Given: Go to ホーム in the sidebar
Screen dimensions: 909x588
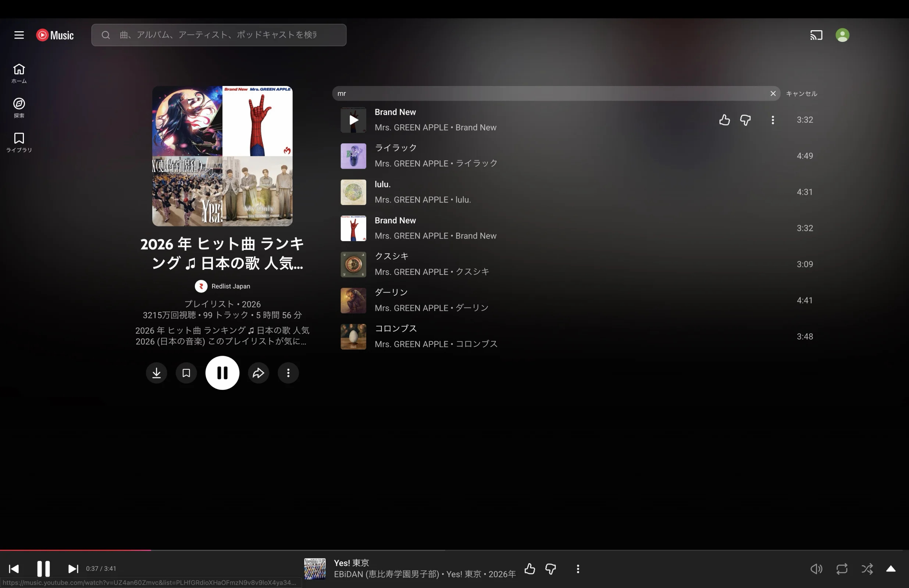Looking at the screenshot, I should (19, 73).
